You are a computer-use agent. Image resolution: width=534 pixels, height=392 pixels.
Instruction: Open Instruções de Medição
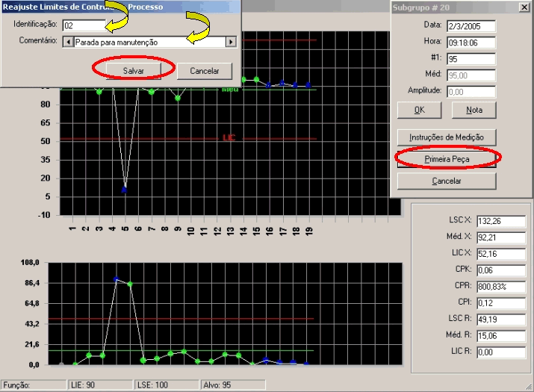[x=447, y=137]
